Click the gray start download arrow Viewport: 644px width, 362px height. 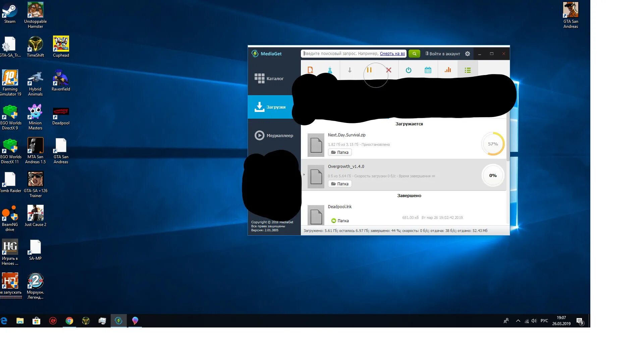[350, 70]
